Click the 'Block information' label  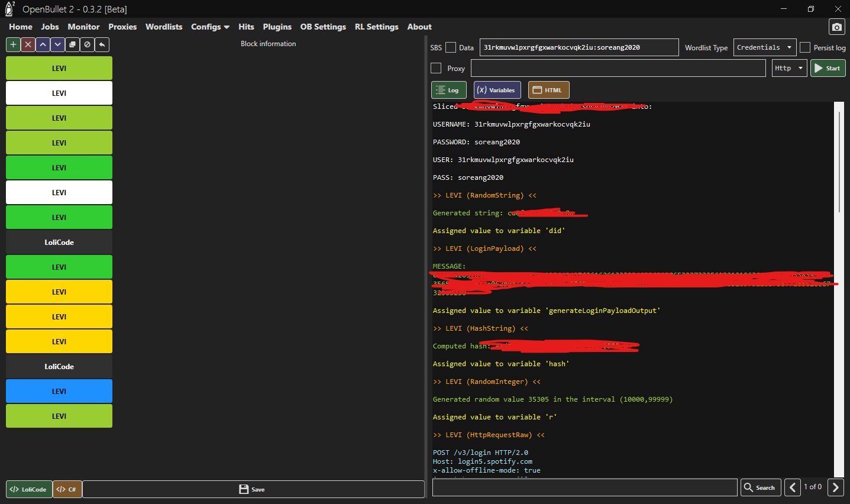pos(268,44)
